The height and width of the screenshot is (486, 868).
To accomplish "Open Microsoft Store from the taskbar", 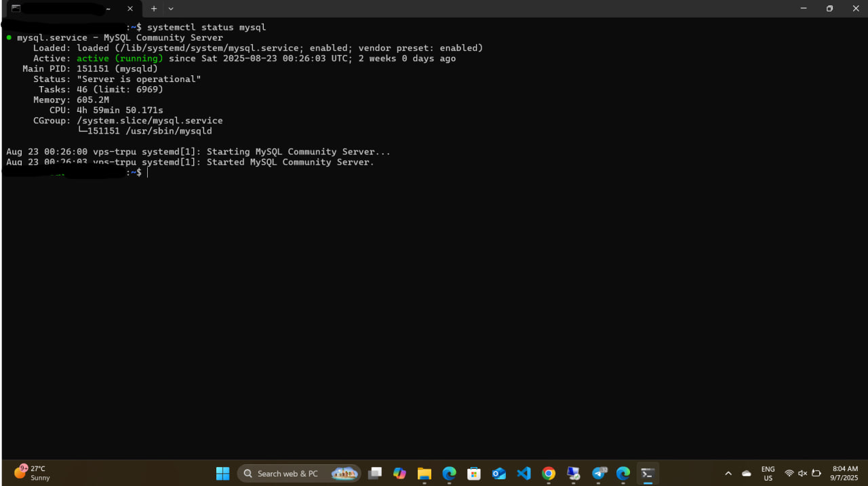I will click(x=474, y=473).
